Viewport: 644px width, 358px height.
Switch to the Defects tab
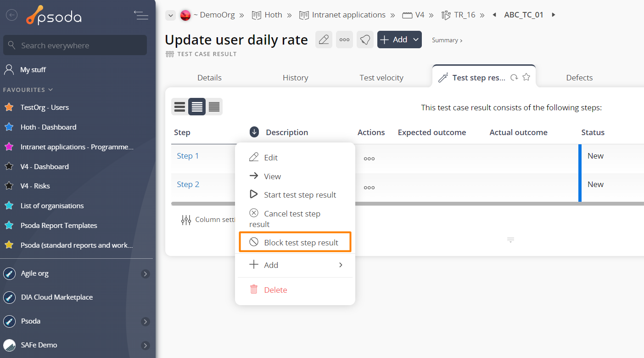(579, 78)
